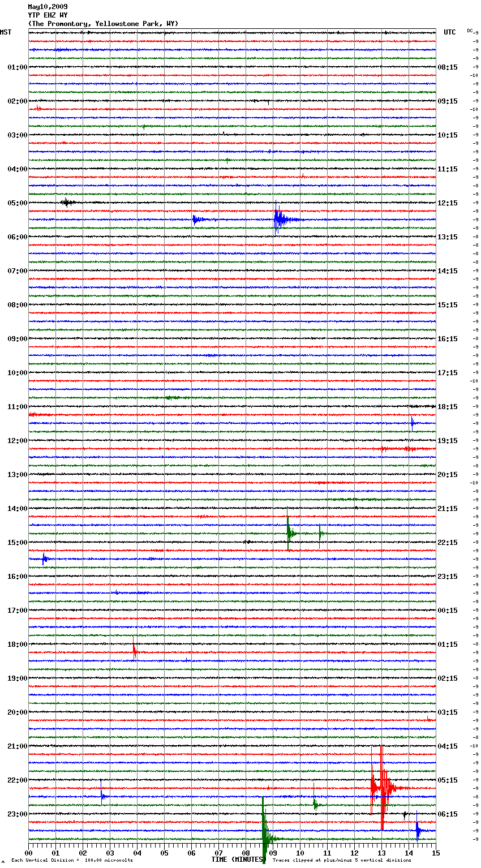Pick the 15:15 UTC time label
Viewport: 481px width, 868px height.
448,305
